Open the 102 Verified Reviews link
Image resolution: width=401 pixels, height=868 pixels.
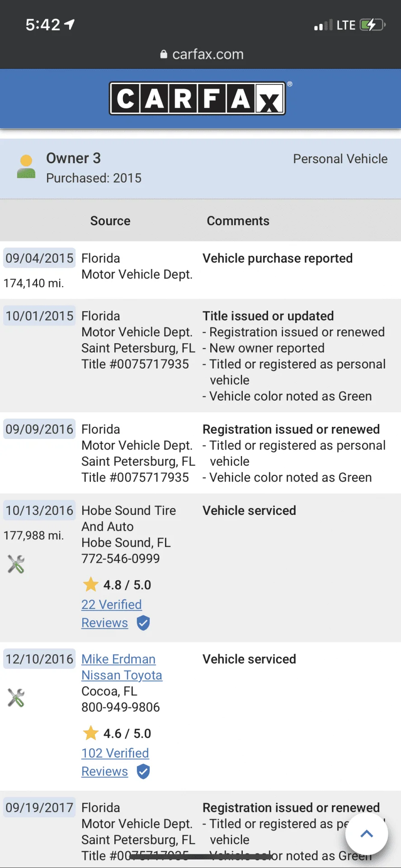[115, 762]
